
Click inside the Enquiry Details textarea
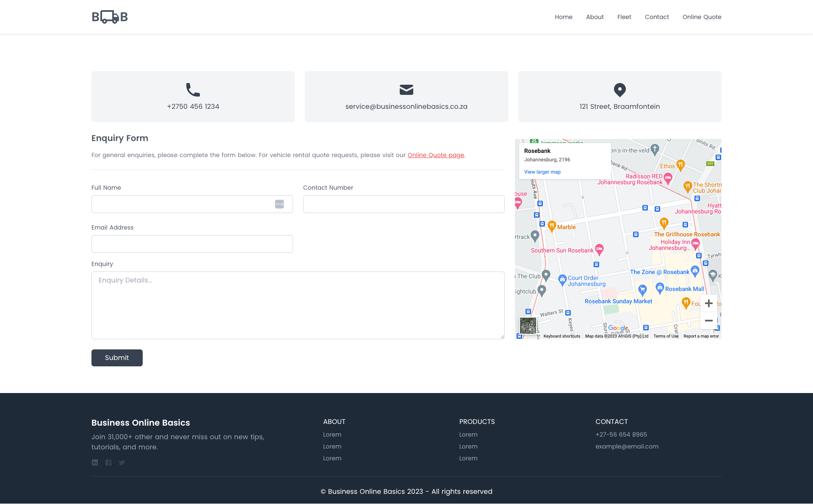(x=298, y=305)
